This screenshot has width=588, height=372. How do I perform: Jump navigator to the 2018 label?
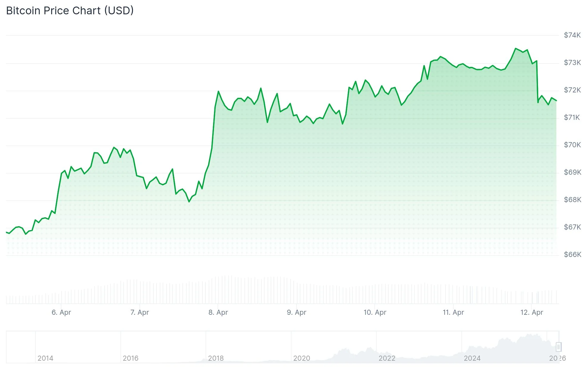216,358
